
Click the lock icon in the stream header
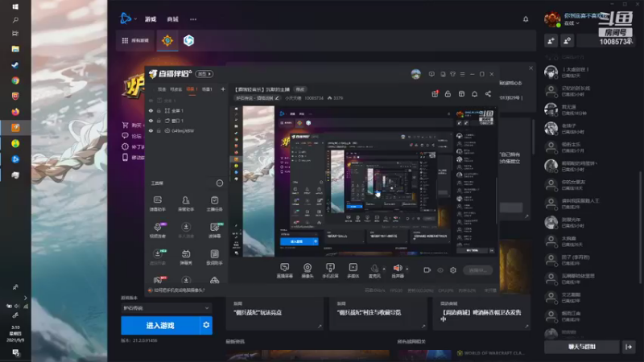click(x=448, y=94)
